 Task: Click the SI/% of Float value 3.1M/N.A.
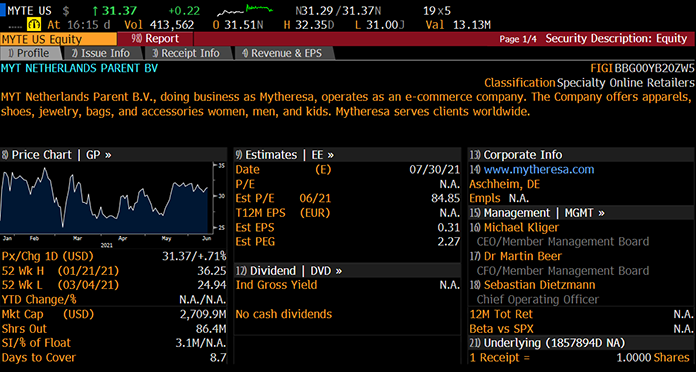click(201, 343)
